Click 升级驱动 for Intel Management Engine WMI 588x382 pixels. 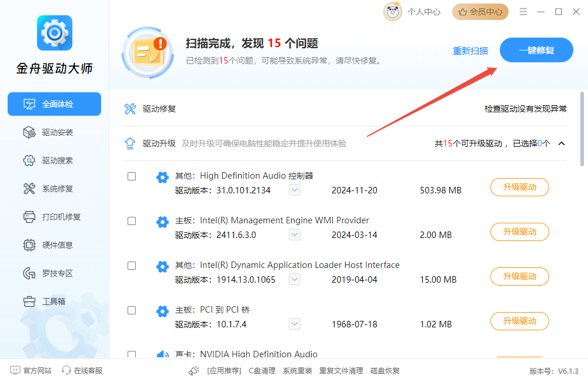tap(520, 232)
